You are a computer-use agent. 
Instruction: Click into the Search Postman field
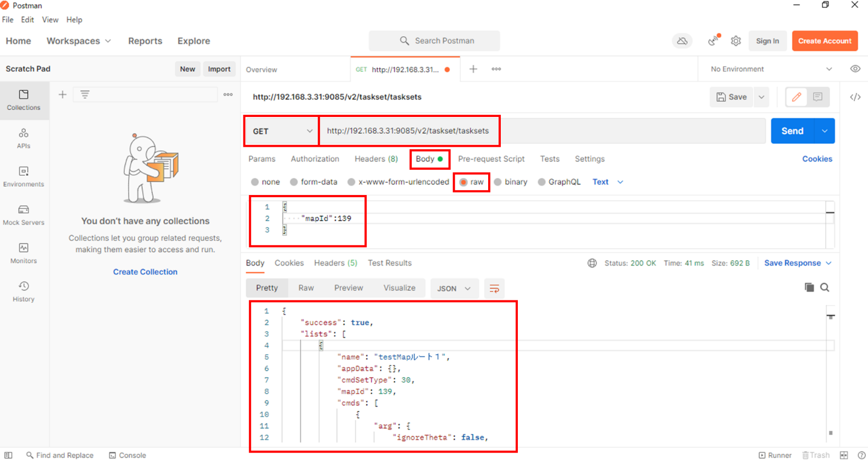pos(434,41)
